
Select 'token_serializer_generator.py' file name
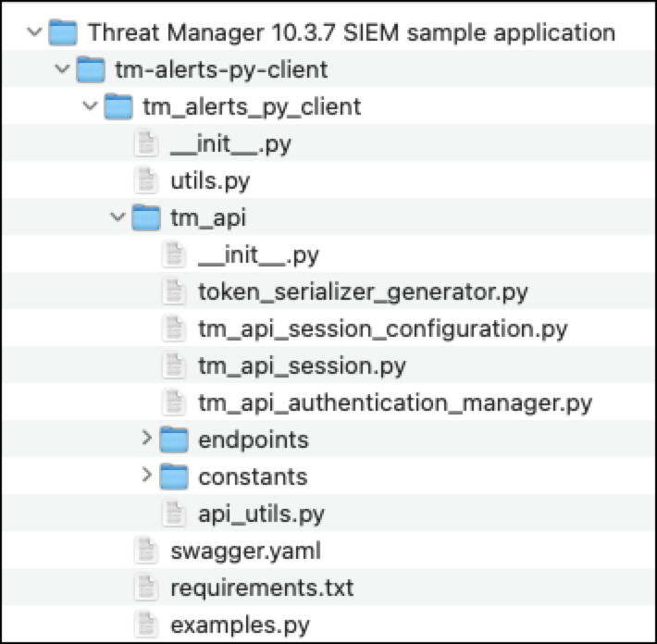(363, 292)
